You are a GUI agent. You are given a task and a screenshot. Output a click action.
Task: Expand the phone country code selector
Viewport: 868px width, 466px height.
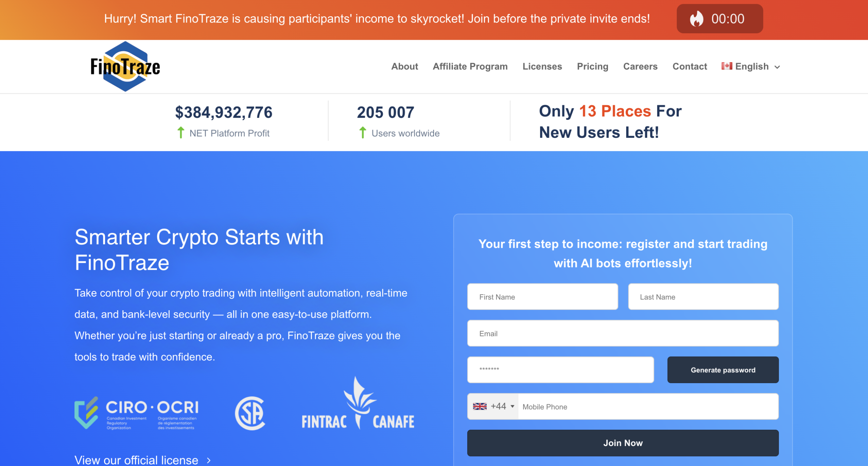pos(513,406)
